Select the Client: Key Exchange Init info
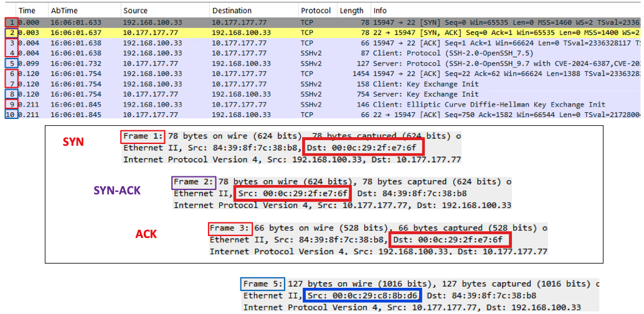The width and height of the screenshot is (644, 314). click(425, 84)
